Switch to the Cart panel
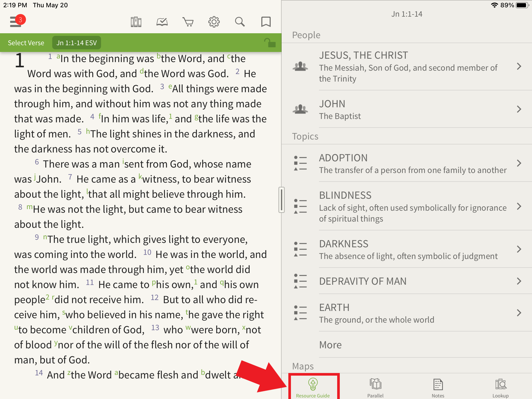 tap(188, 21)
